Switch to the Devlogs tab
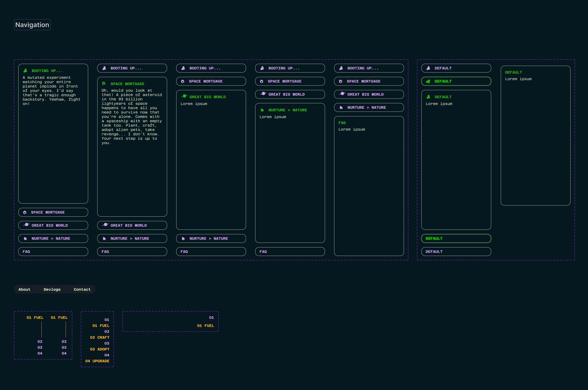Image resolution: width=588 pixels, height=390 pixels. point(52,289)
